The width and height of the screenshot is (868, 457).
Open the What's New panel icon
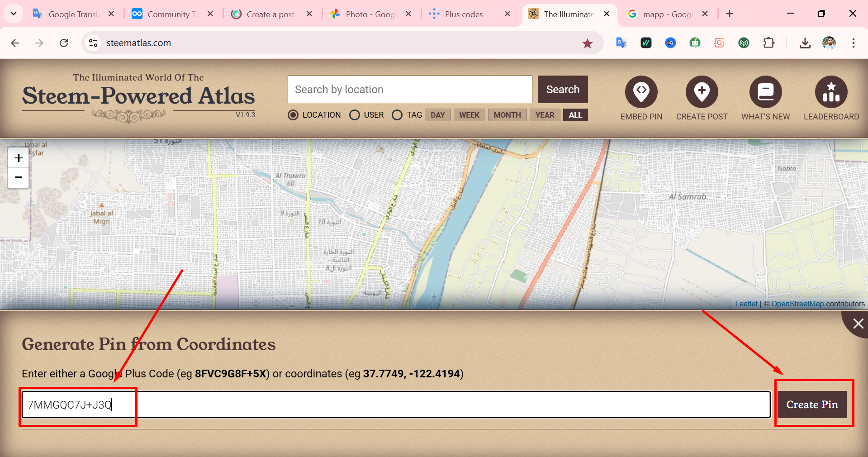(765, 92)
